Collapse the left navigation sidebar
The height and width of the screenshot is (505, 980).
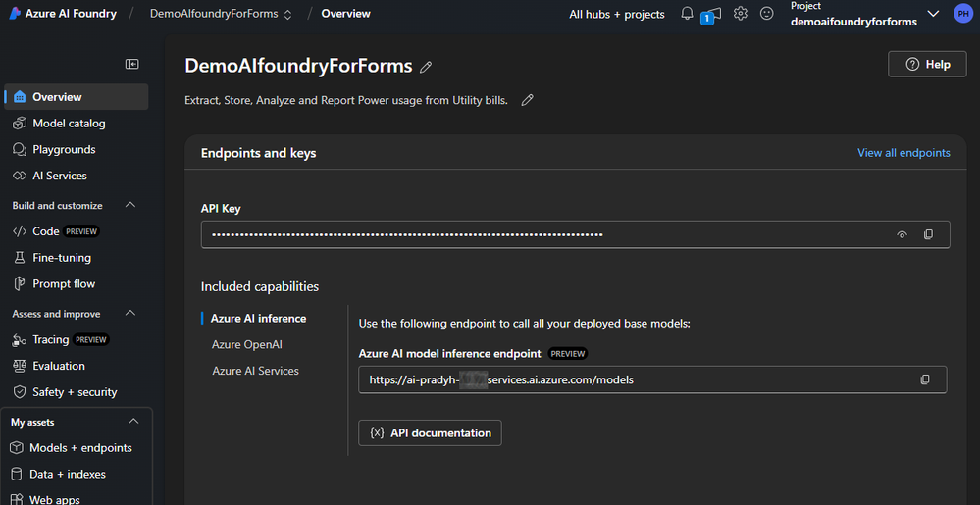pyautogui.click(x=131, y=64)
